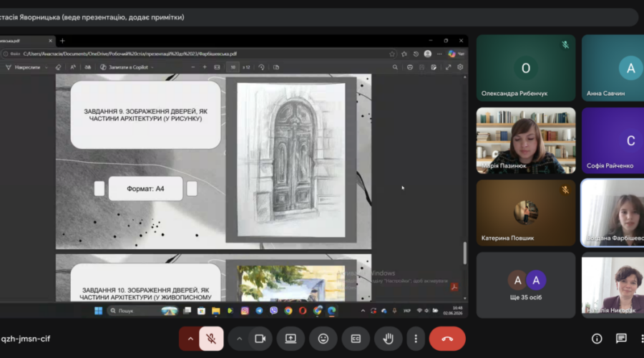
Task: Toggle page view layout icon in PDF toolbar
Action: click(276, 67)
